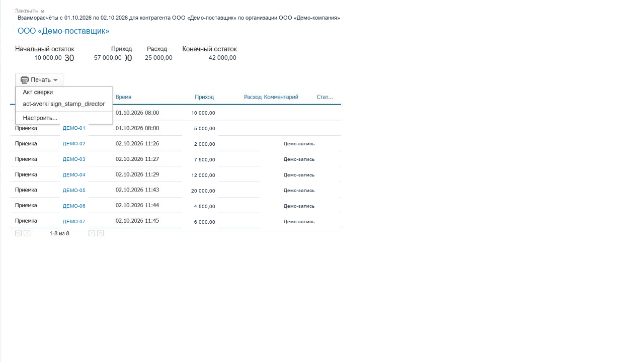Screen dimensions: 644x362
Task: Open the Закрыть dropdown at top
Action: tap(30, 10)
